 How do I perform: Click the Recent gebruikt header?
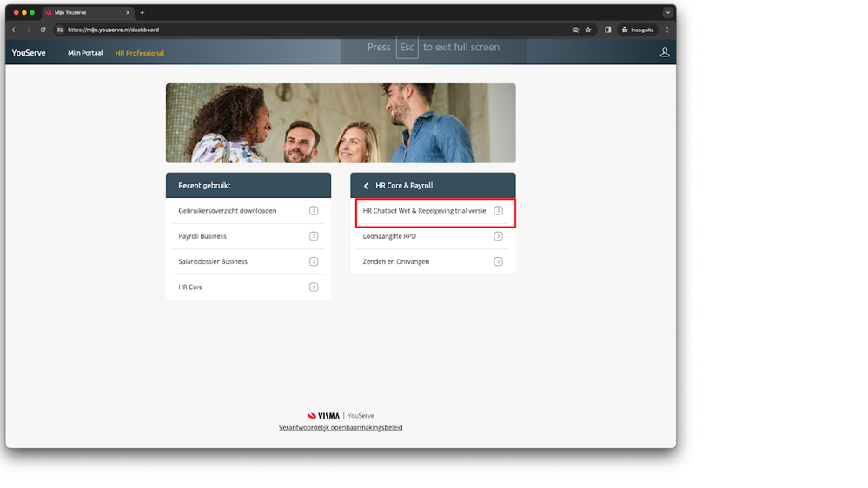tap(248, 185)
